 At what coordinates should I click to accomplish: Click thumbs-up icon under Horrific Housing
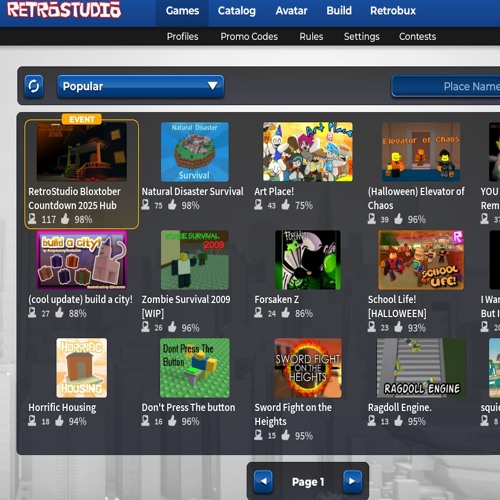[59, 421]
